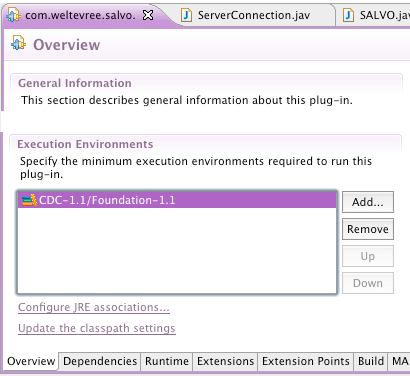Switch to the Build tab
Image resolution: width=410 pixels, height=376 pixels.
click(371, 361)
